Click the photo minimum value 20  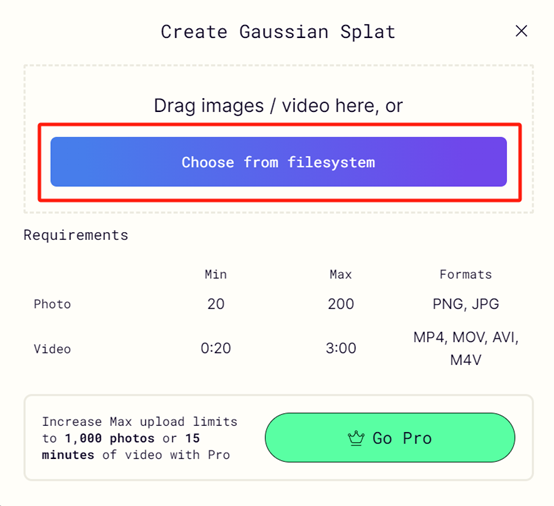point(216,304)
